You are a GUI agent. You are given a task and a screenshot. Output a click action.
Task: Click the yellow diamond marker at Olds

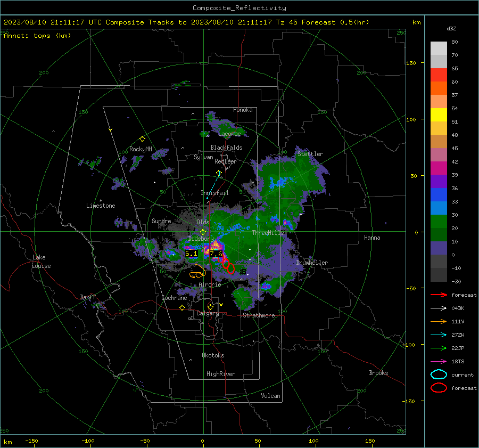(x=203, y=232)
